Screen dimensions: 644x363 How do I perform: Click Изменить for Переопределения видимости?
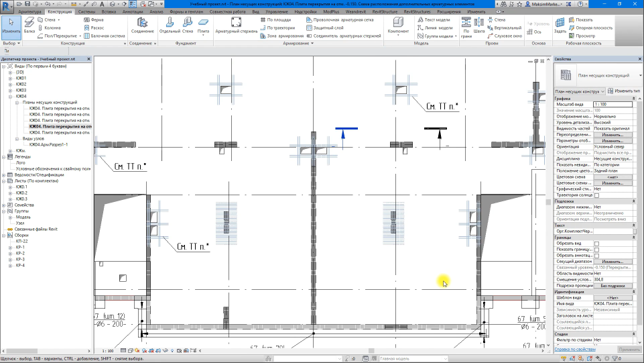pyautogui.click(x=613, y=135)
